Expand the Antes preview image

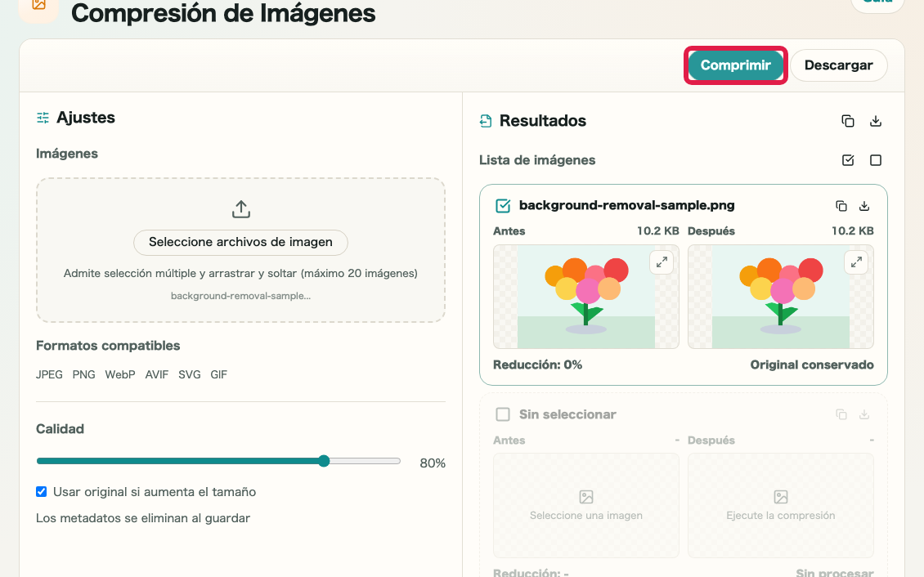point(662,262)
